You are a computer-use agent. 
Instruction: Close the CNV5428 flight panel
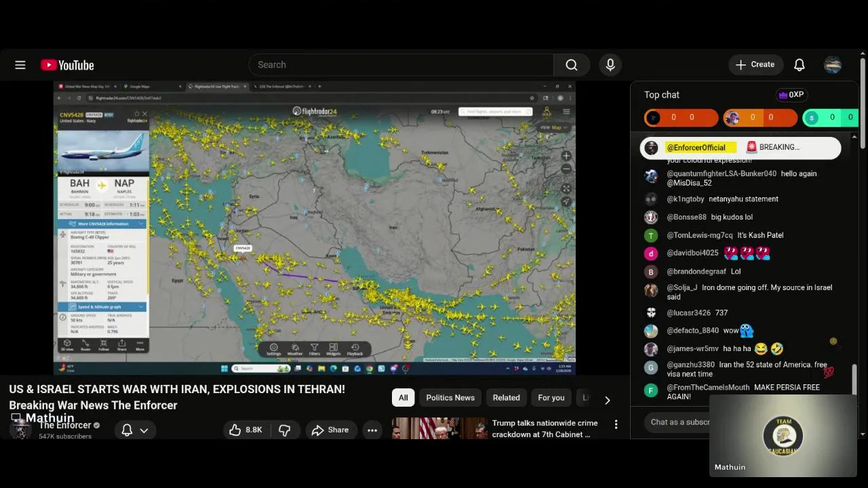pyautogui.click(x=144, y=114)
